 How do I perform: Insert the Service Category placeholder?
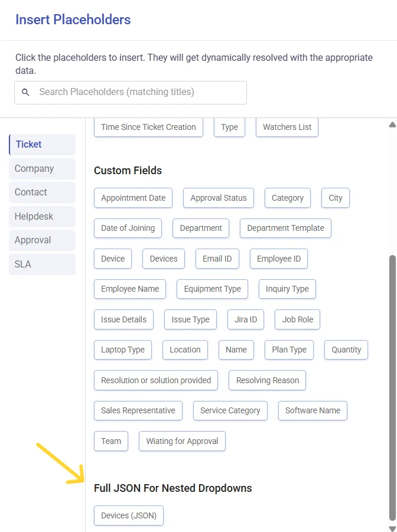tap(230, 410)
